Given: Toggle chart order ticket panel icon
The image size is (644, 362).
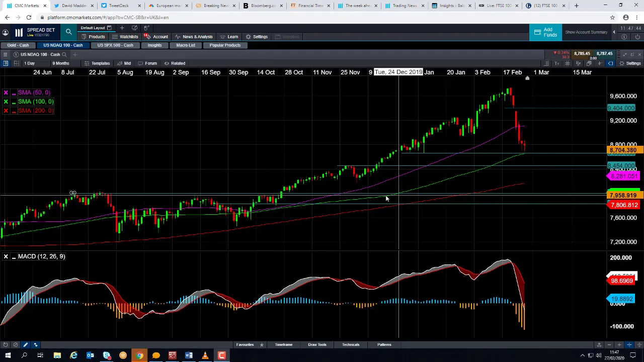Looking at the screenshot, I should click(x=6, y=63).
